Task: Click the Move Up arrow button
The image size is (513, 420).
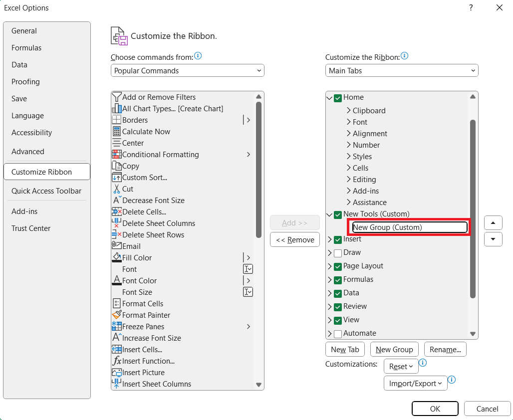Action: (493, 223)
